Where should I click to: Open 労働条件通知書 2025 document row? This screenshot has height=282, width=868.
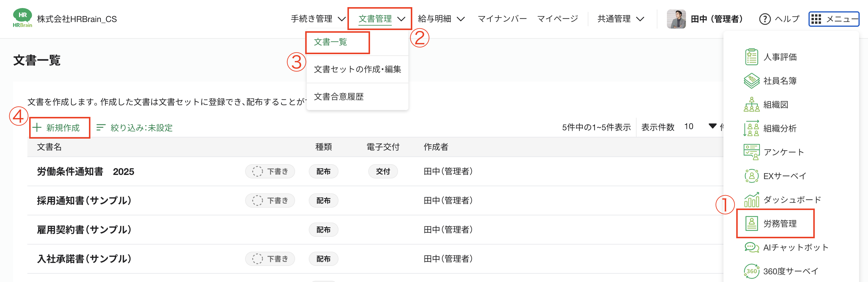pyautogui.click(x=86, y=172)
